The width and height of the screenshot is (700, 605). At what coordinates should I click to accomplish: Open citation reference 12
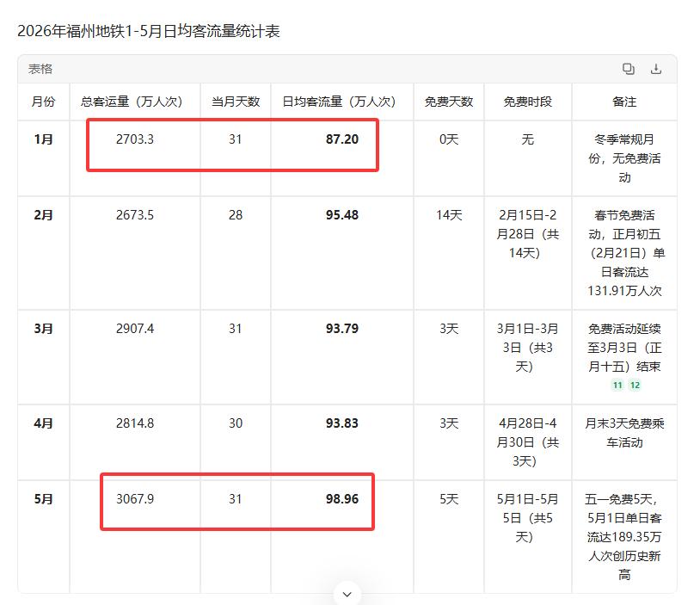click(x=635, y=386)
